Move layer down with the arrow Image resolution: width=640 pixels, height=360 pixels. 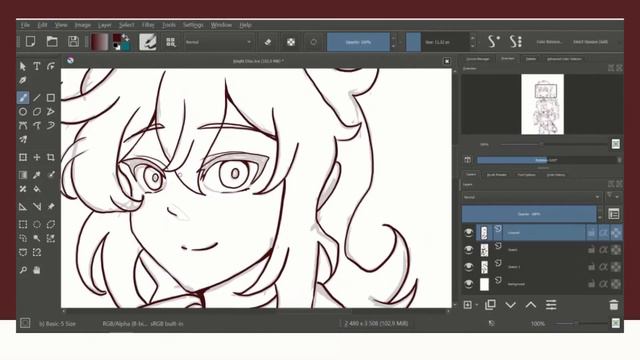[510, 305]
